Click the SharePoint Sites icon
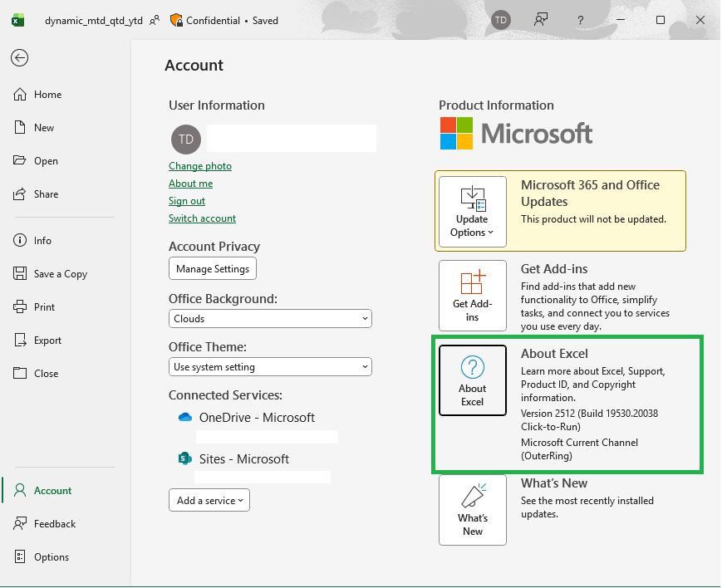Image resolution: width=722 pixels, height=588 pixels. coord(184,458)
